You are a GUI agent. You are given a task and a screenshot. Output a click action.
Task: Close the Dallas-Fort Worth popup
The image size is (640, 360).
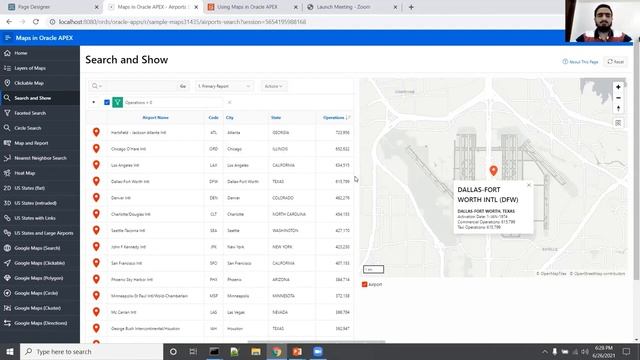(529, 185)
